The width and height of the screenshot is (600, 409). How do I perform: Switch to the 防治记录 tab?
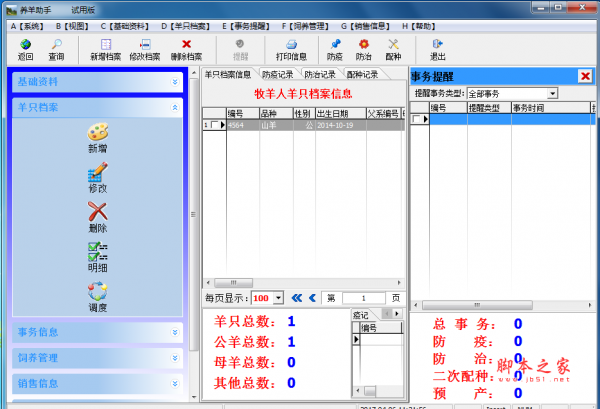320,74
